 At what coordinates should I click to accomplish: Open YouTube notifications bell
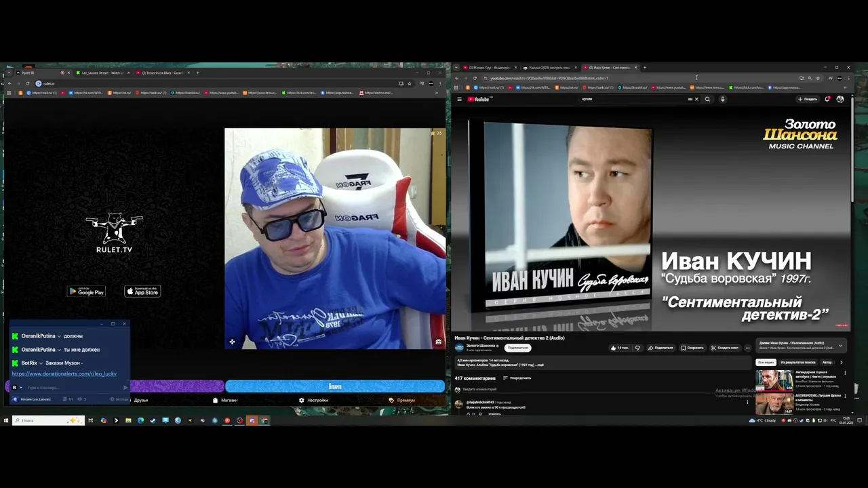click(x=827, y=99)
